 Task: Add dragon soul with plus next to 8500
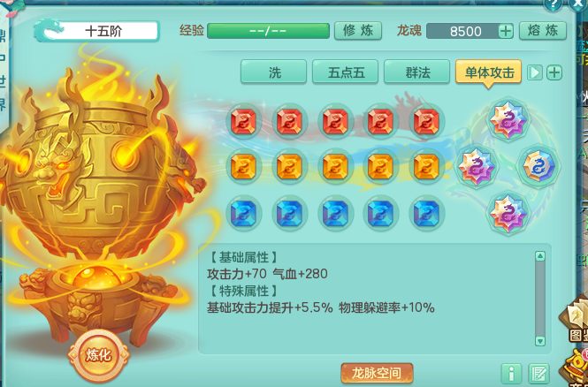coord(506,31)
